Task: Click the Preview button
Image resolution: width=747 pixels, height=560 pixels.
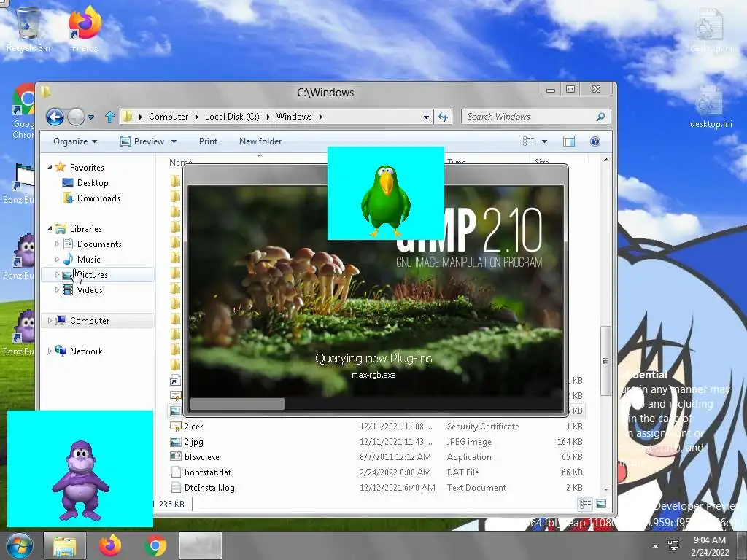Action: point(142,141)
